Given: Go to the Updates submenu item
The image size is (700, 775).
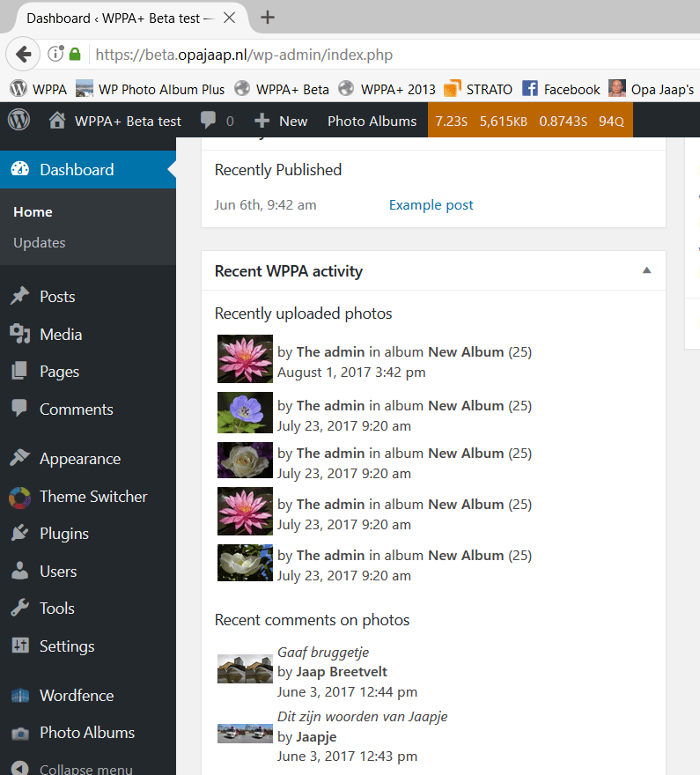Looking at the screenshot, I should tap(40, 243).
